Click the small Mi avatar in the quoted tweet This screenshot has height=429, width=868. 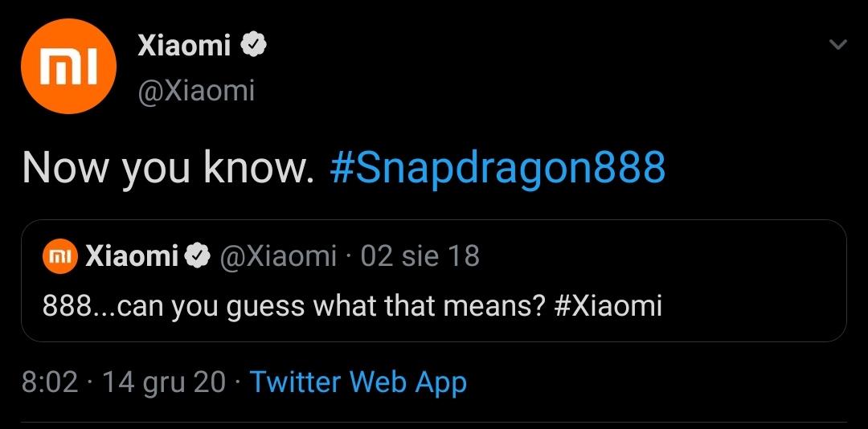click(61, 256)
